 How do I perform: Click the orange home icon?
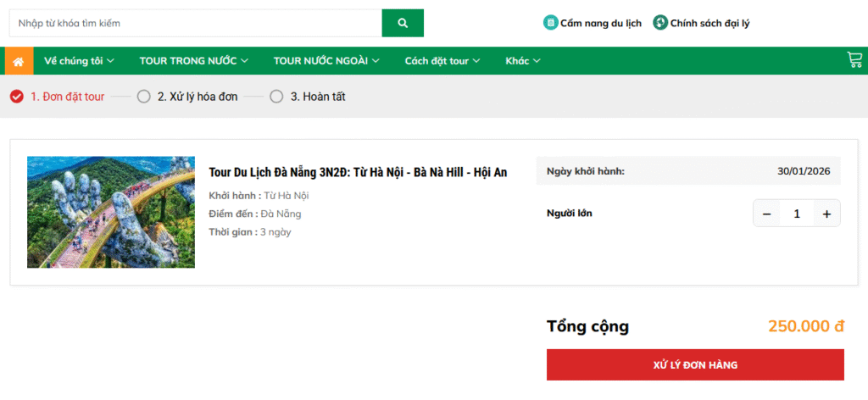click(19, 60)
